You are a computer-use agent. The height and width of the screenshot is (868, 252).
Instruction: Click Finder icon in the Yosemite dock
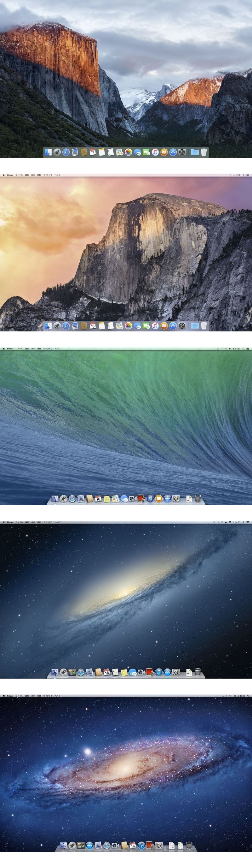(x=48, y=326)
